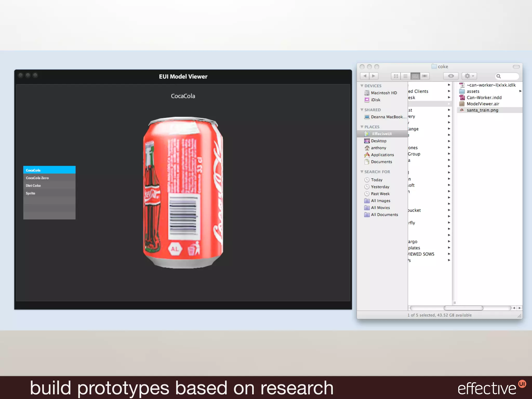The width and height of the screenshot is (532, 399).
Task: Open the Finder Action gear menu
Action: (469, 76)
